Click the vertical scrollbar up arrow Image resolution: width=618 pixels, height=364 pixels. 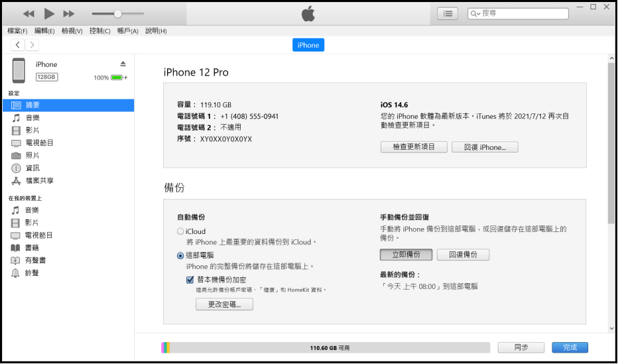point(611,58)
